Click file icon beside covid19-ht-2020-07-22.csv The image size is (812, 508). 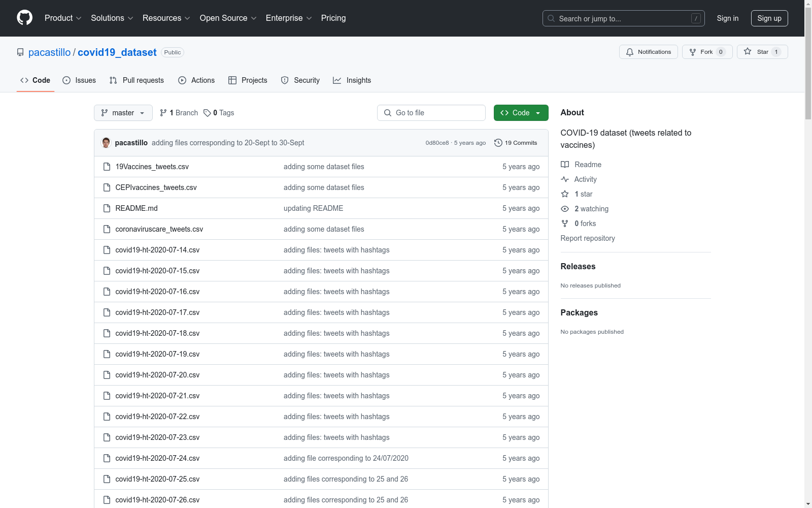[x=107, y=417]
